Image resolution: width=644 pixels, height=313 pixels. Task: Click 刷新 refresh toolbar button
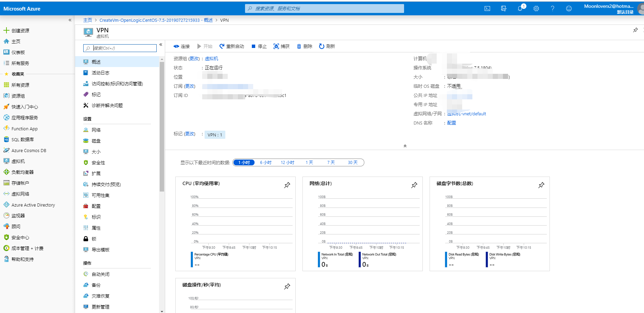(327, 46)
